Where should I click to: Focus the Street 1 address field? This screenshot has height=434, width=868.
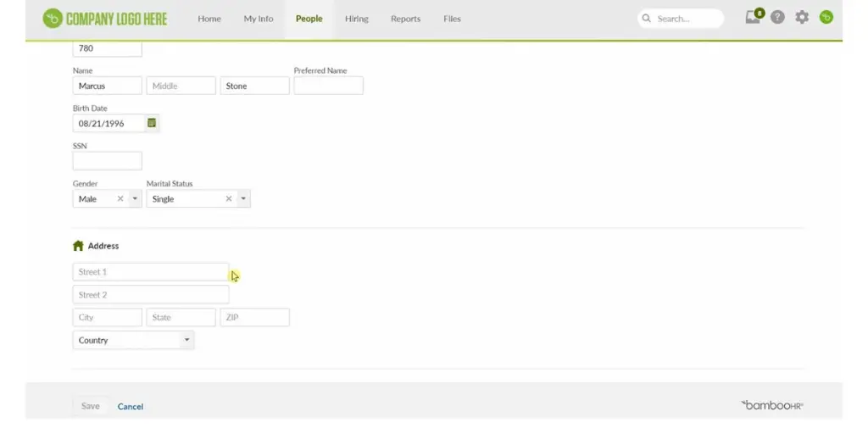(x=150, y=272)
